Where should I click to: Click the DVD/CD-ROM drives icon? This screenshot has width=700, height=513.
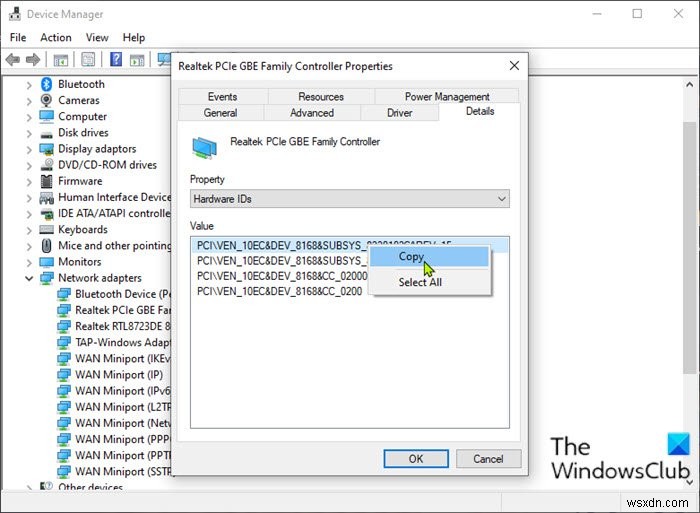(46, 165)
